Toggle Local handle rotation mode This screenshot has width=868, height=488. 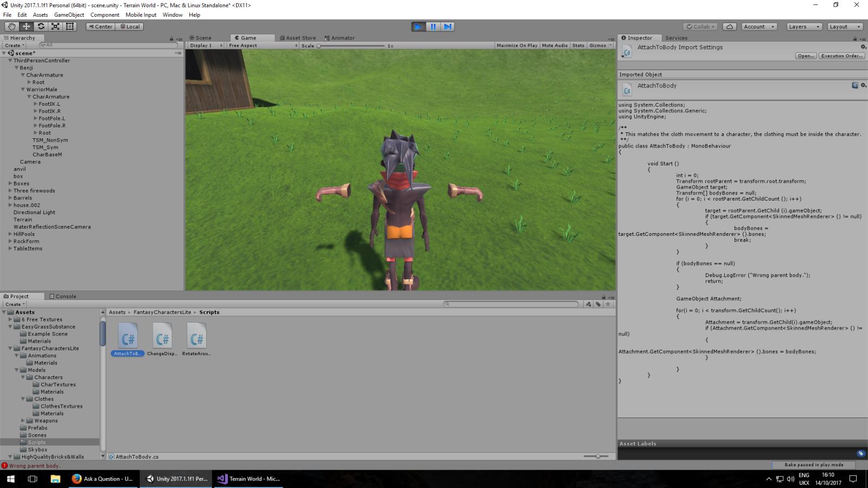click(x=130, y=27)
